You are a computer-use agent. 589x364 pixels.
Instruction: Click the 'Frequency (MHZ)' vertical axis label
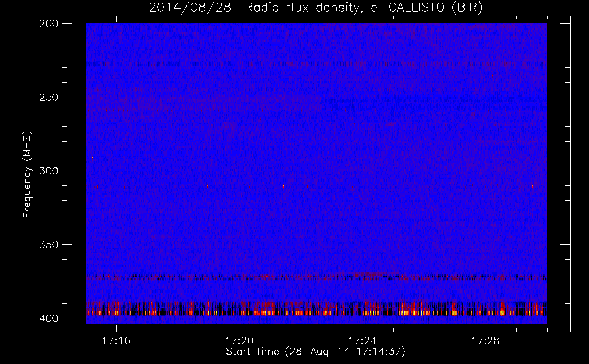27,175
